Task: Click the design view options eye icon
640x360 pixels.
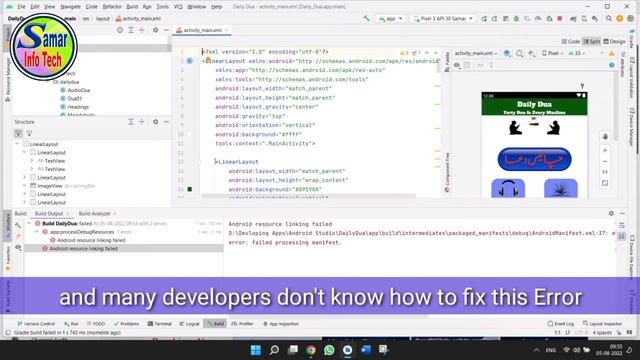Action: tap(457, 65)
